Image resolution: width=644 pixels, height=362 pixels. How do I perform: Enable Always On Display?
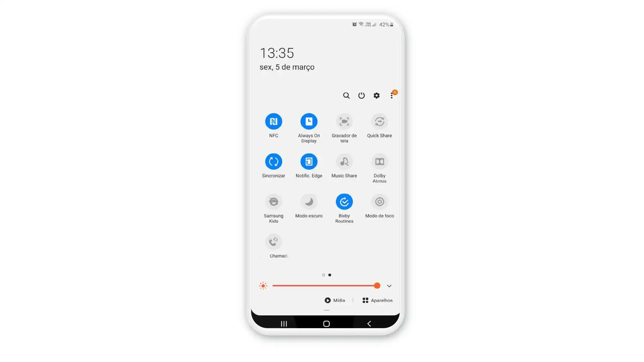(309, 121)
